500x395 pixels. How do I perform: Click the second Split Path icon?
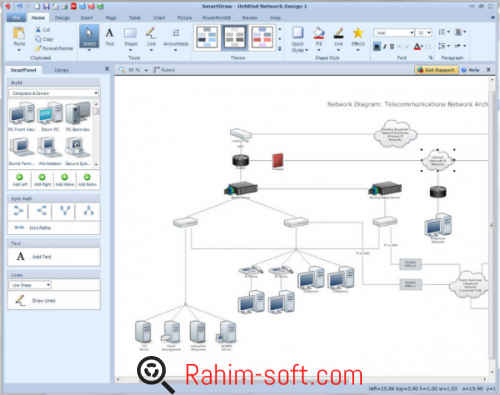[x=42, y=211]
